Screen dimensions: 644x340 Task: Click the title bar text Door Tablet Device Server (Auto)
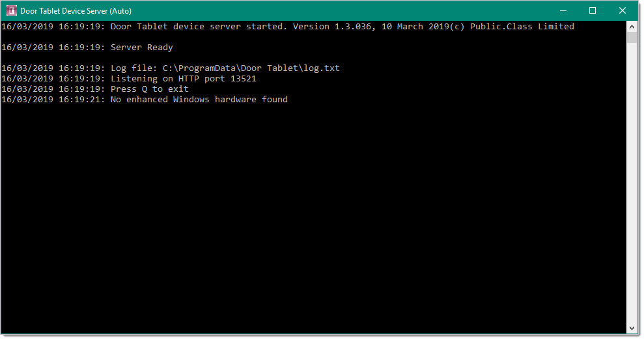(x=76, y=11)
